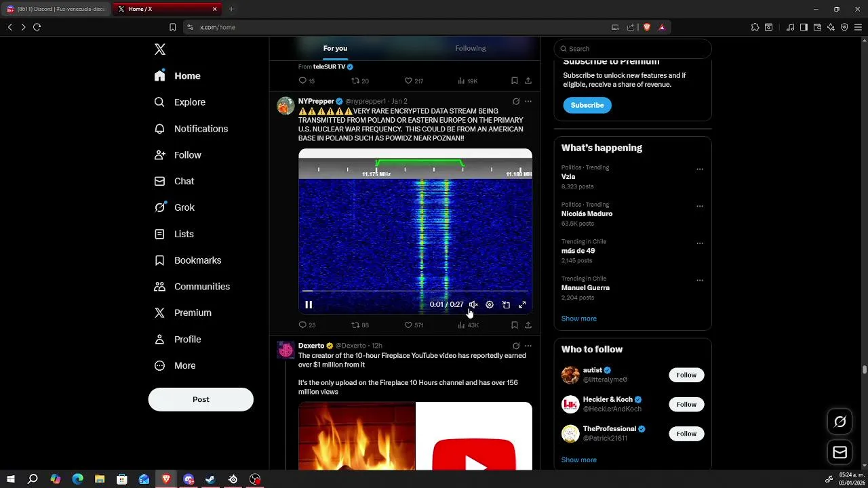Open options for Vzla trend
Image resolution: width=868 pixels, height=488 pixels.
[700, 169]
